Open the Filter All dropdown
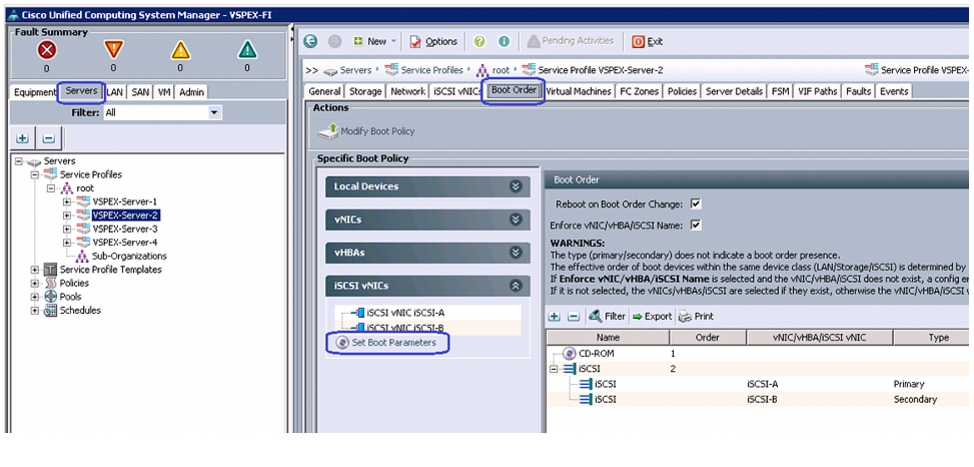Image resolution: width=974 pixels, height=467 pixels. pos(216,113)
